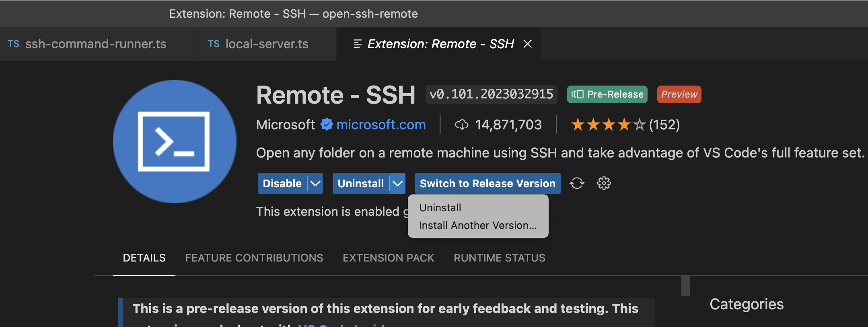Select Uninstall in the dropdown menu
This screenshot has height=327, width=868.
[440, 208]
